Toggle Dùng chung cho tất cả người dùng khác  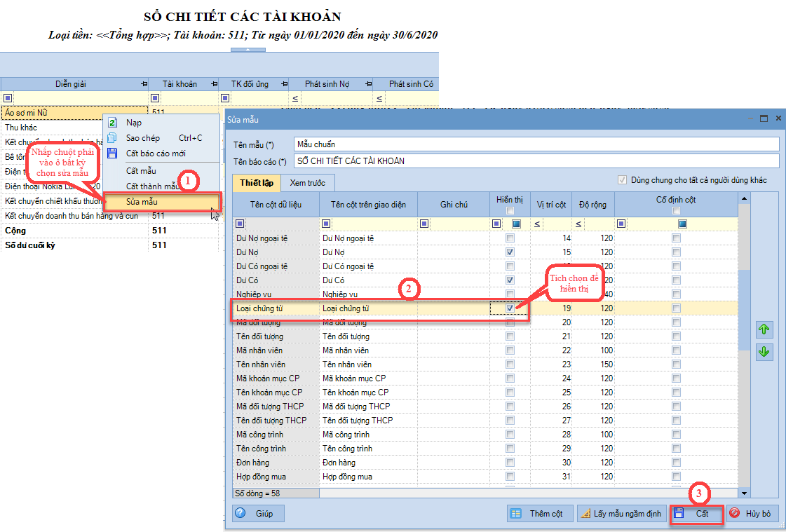point(622,180)
